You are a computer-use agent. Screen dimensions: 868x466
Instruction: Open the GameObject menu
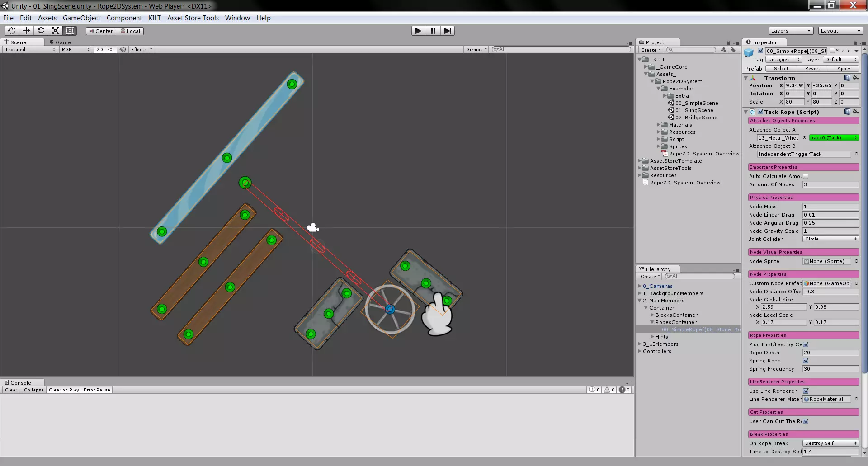(81, 18)
